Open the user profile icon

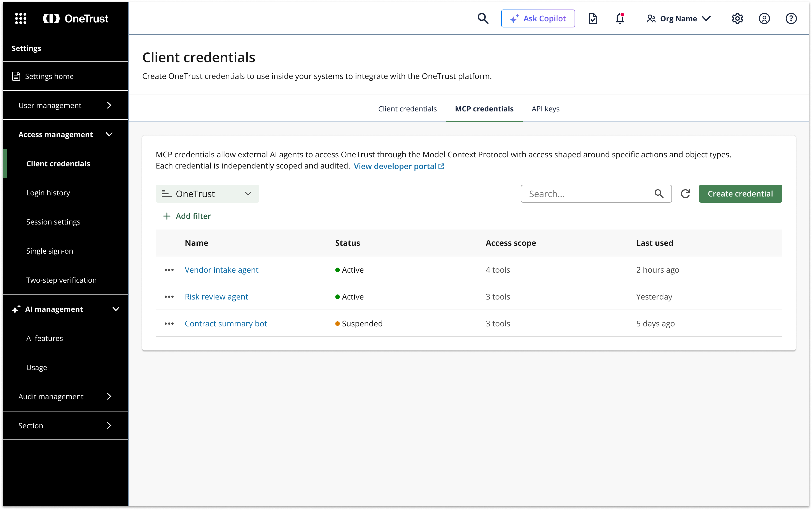click(x=764, y=18)
